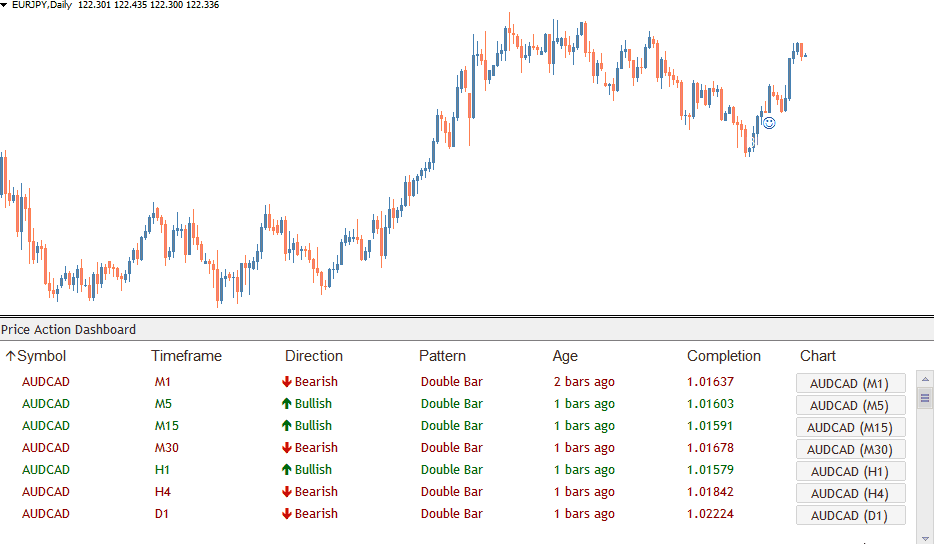Click the dashboard scrollbar up arrow
934x544 pixels.
(x=925, y=380)
